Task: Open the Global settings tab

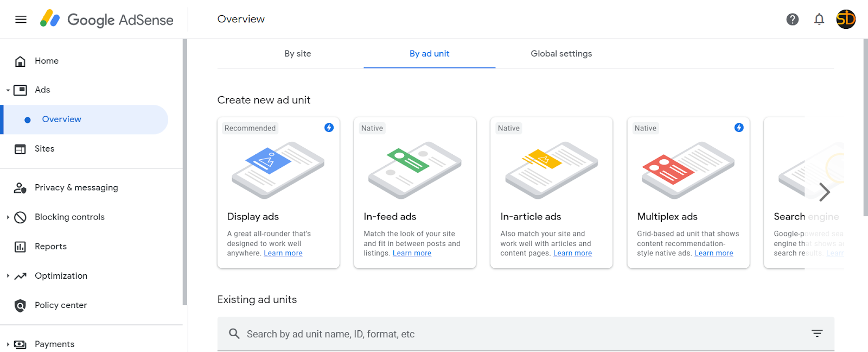Action: click(x=561, y=54)
